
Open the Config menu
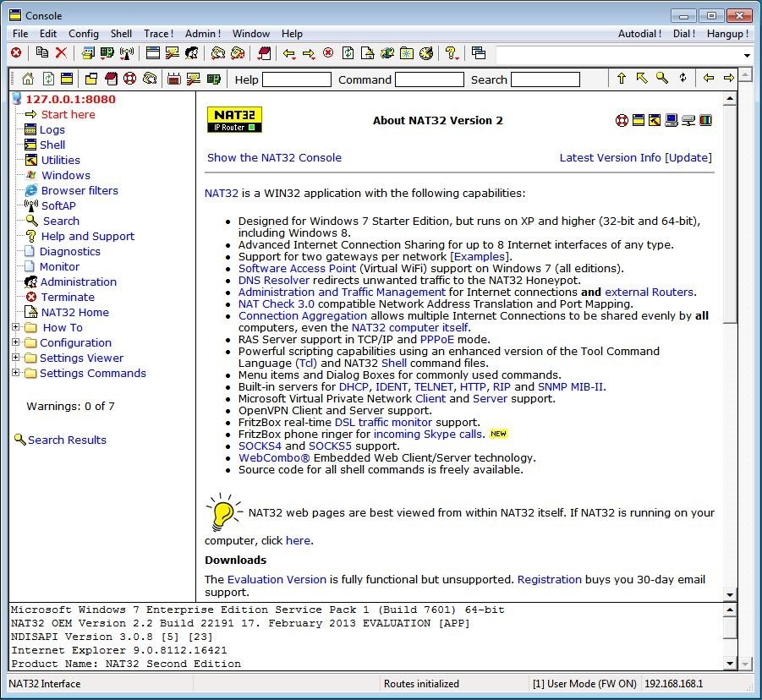(84, 34)
